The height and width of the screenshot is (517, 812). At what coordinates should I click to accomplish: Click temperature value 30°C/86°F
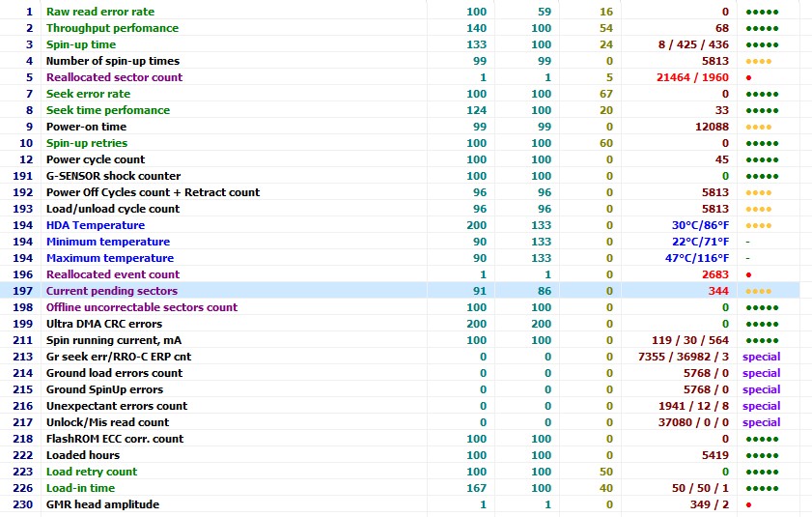point(700,225)
